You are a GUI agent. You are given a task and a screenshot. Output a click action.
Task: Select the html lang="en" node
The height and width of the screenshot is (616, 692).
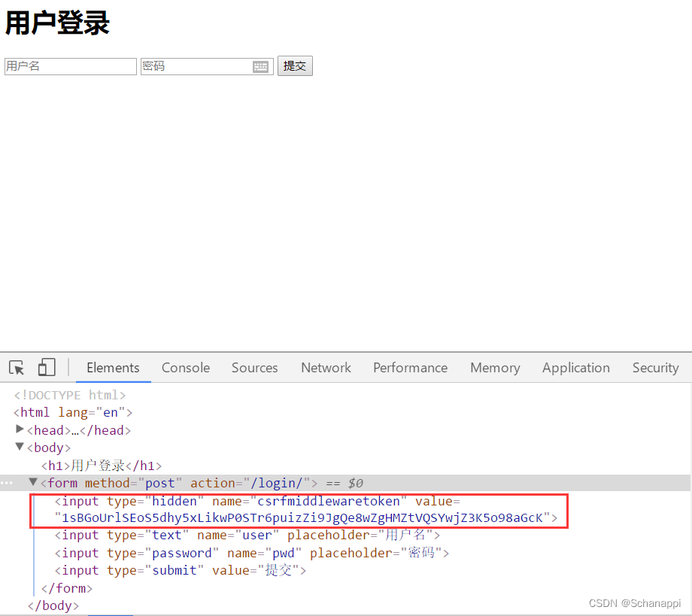(x=73, y=413)
